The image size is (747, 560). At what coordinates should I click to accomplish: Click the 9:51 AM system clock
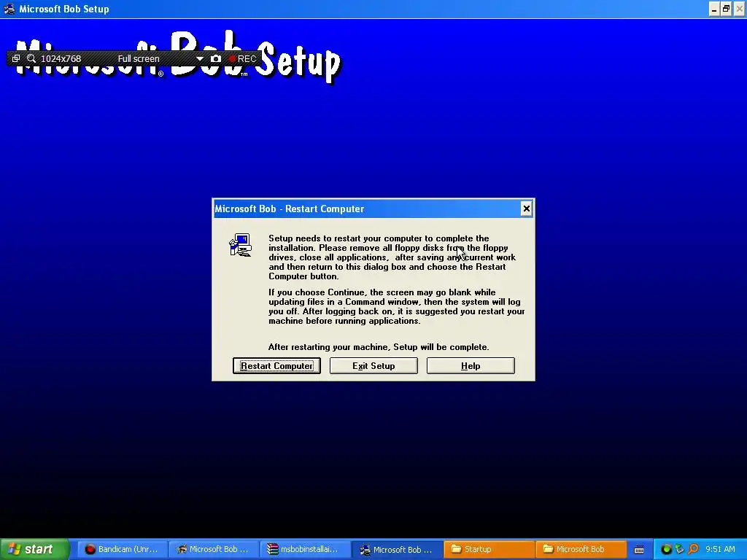click(x=720, y=549)
